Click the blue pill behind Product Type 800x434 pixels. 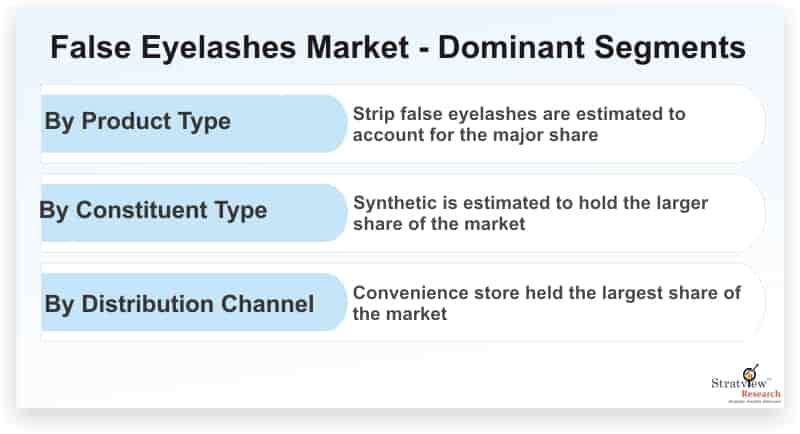pos(194,123)
